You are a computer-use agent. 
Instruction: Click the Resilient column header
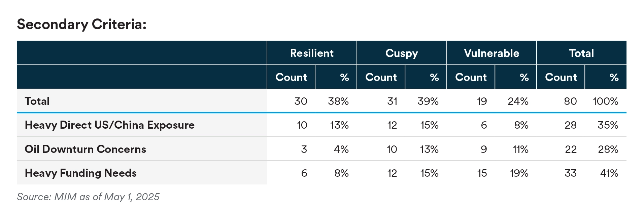312,53
